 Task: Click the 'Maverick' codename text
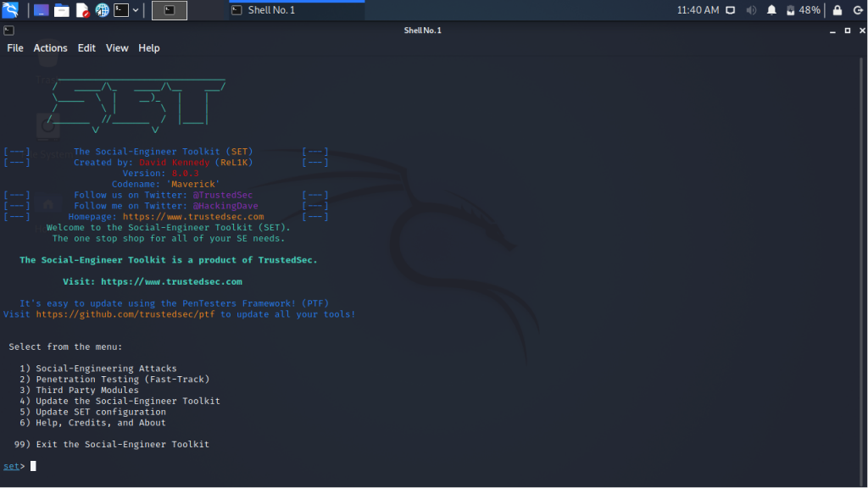pyautogui.click(x=193, y=184)
